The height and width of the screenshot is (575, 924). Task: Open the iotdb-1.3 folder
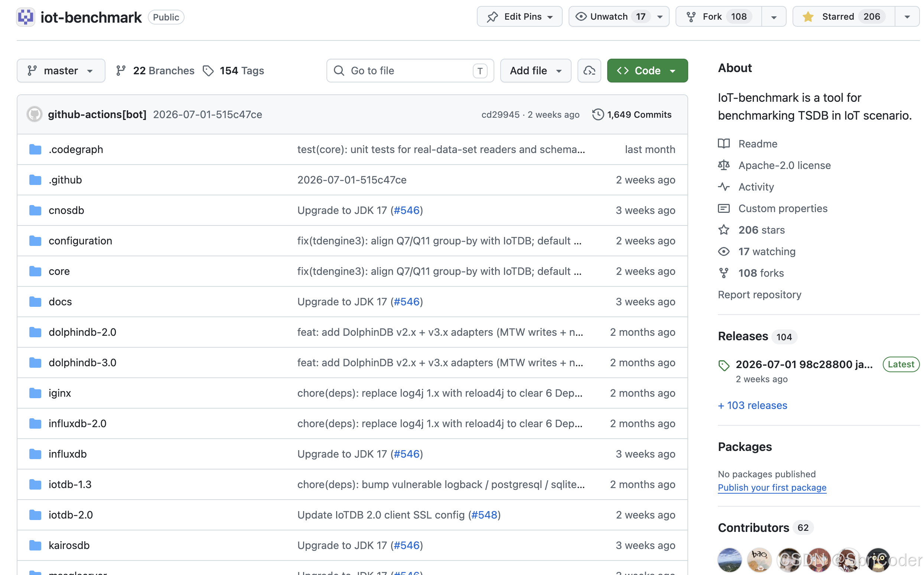point(70,485)
